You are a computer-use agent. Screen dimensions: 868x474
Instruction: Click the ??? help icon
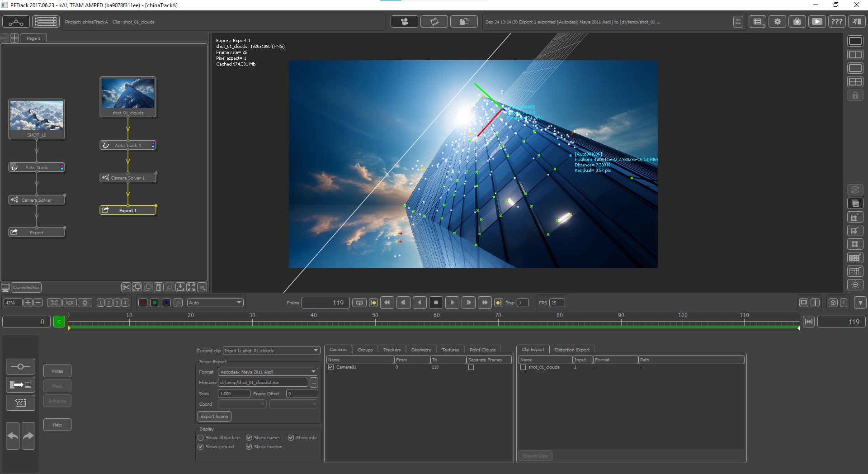(x=836, y=22)
